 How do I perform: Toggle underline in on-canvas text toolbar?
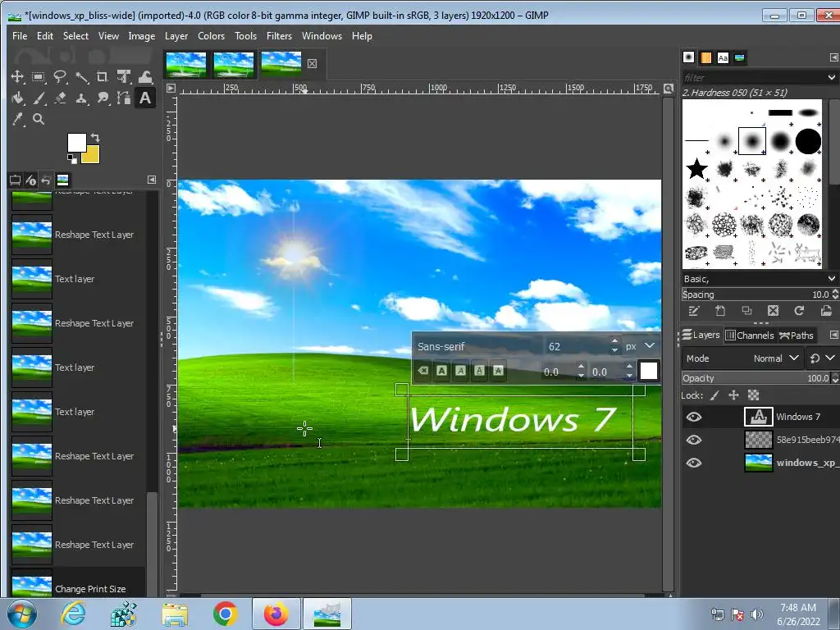pos(479,371)
